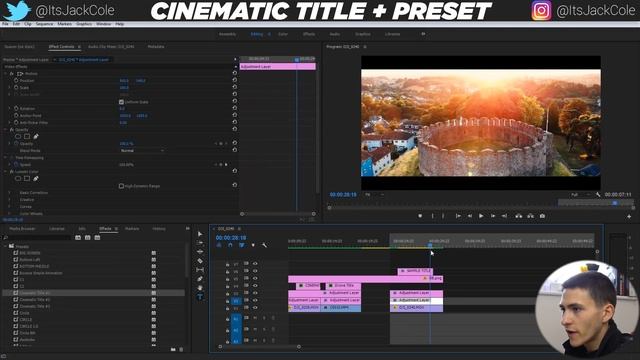Click Mark In in Program monitor

[x=433, y=216]
